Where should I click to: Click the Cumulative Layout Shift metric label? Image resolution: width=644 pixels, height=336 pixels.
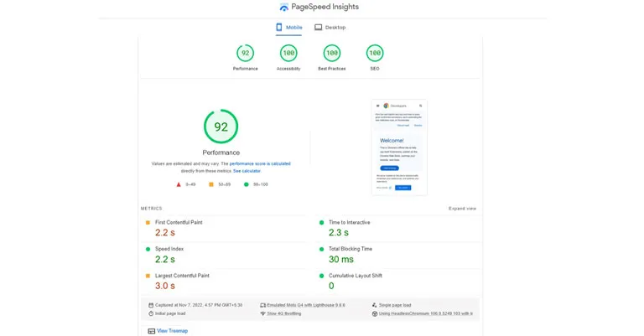point(356,276)
